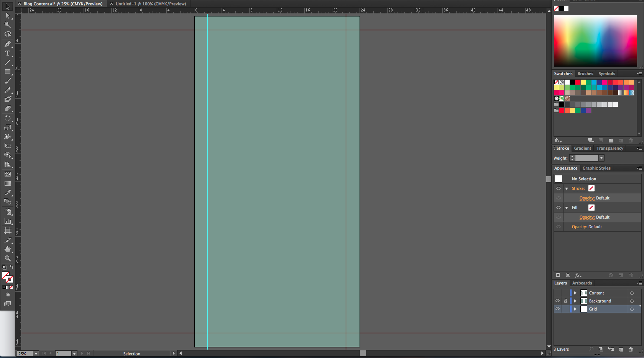Pick the Pencil tool
644x358 pixels.
pos(7,90)
